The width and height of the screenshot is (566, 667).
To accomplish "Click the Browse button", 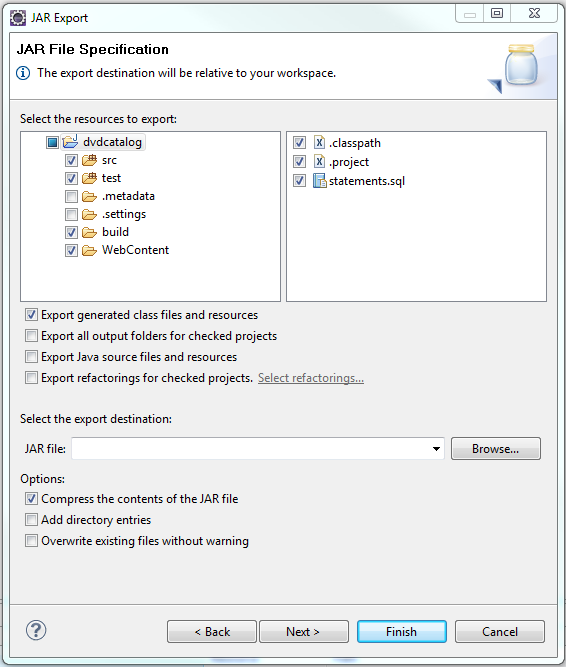I will [496, 449].
